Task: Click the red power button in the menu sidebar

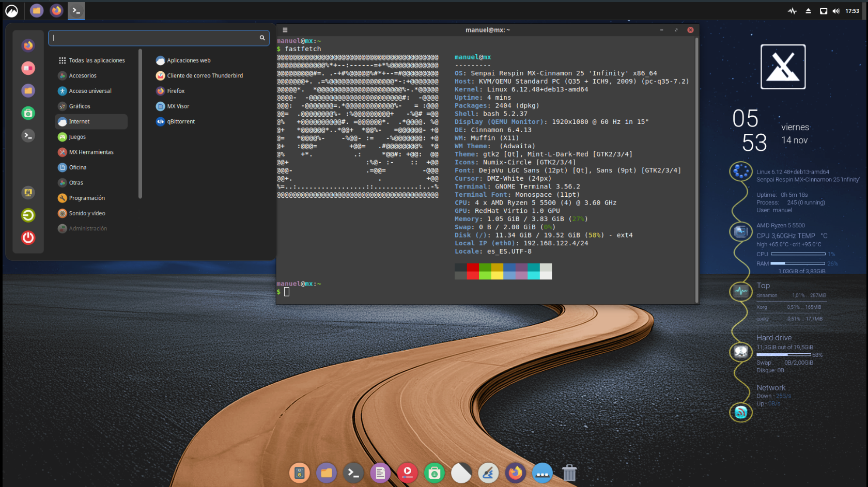Action: click(x=28, y=238)
